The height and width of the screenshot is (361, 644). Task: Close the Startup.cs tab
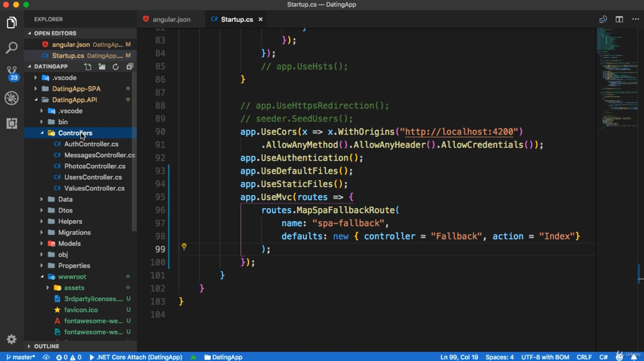261,19
